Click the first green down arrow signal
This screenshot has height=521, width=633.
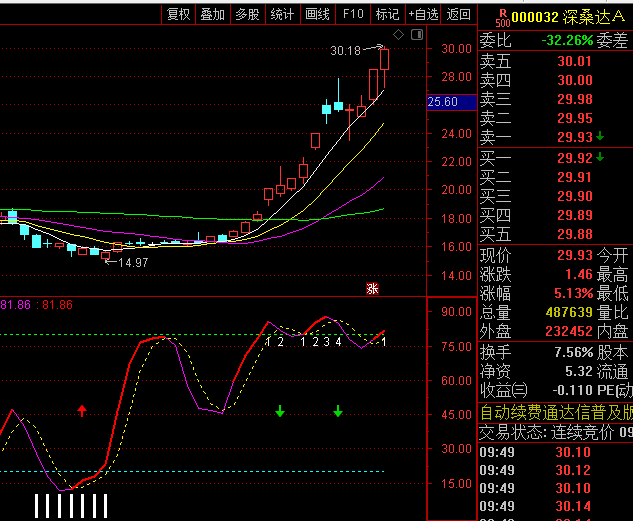pos(280,410)
